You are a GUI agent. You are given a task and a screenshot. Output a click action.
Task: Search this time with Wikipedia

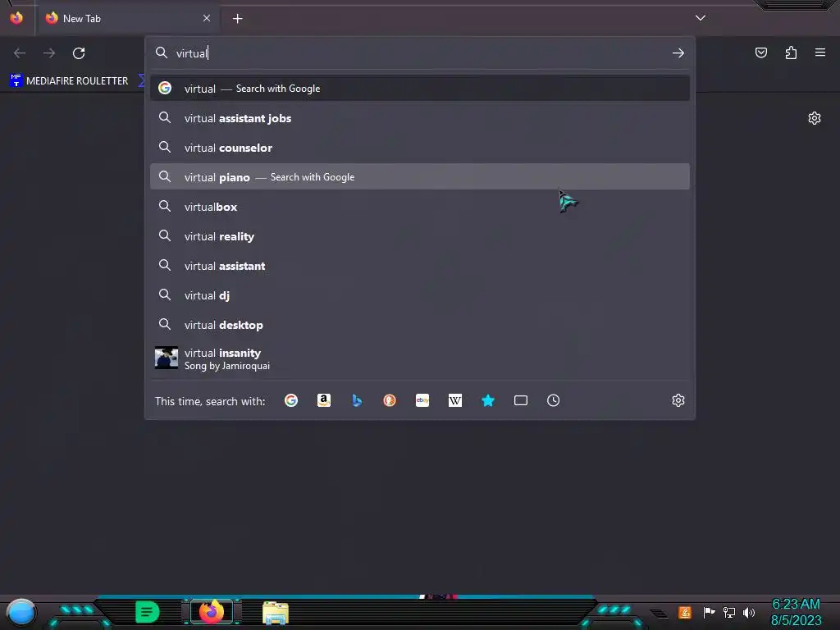[454, 400]
